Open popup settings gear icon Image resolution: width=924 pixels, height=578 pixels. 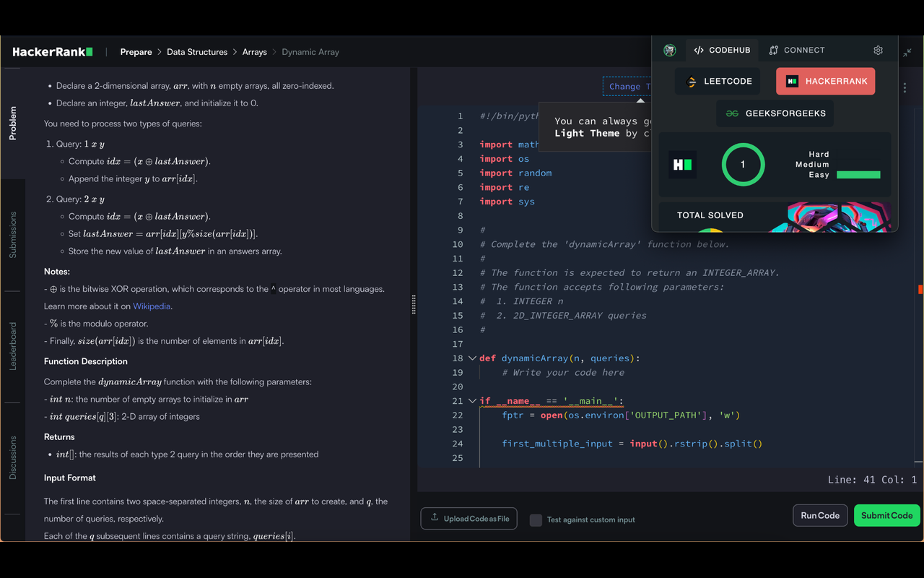(878, 51)
